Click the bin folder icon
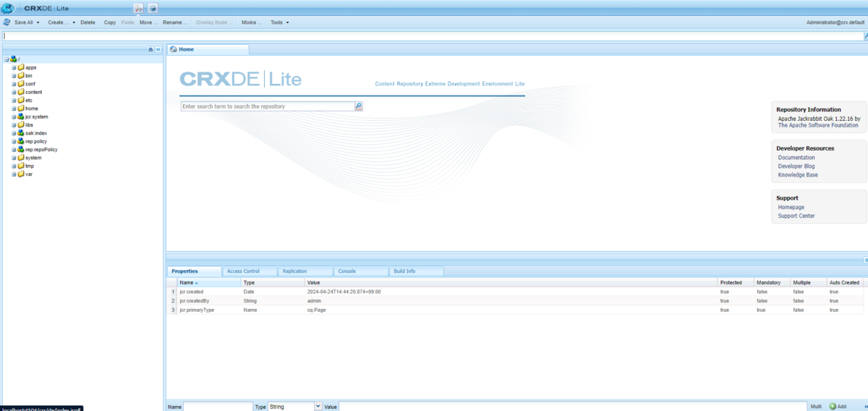 click(x=21, y=75)
